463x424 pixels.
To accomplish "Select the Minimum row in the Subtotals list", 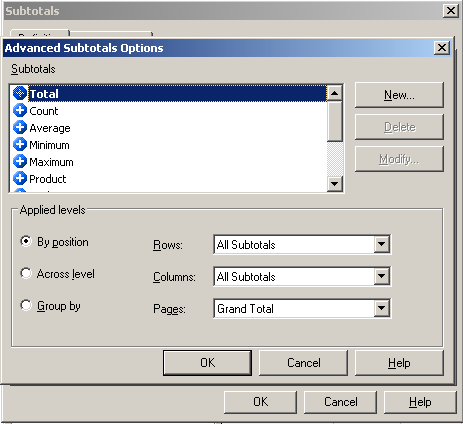I will pos(169,145).
